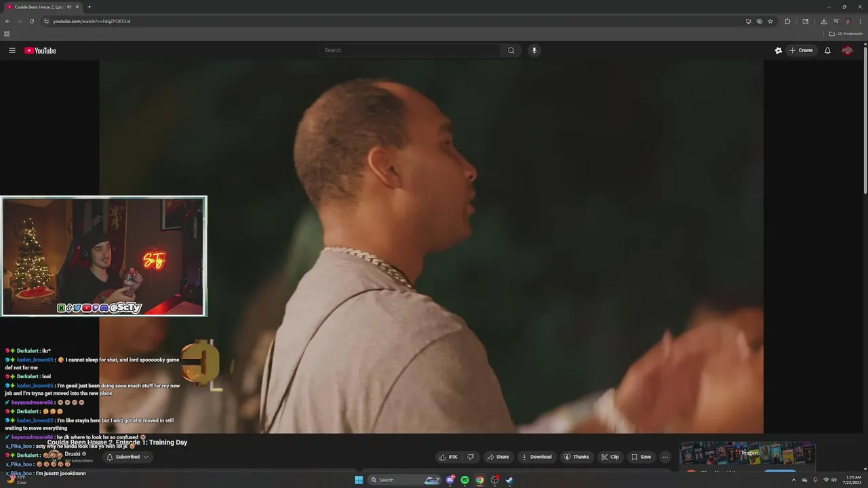Image resolution: width=868 pixels, height=488 pixels.
Task: Send a Thanks to the creator
Action: coord(576,457)
